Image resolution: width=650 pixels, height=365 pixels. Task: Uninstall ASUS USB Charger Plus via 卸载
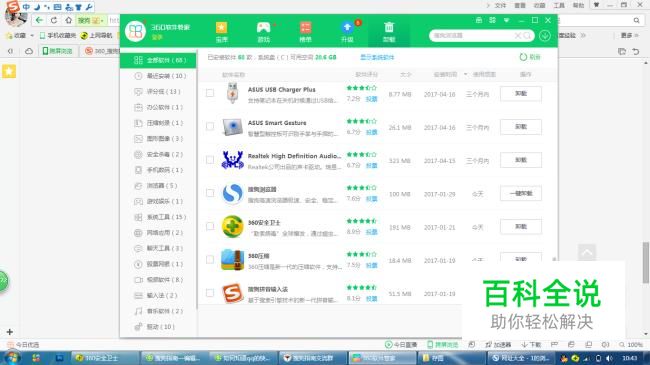click(521, 94)
